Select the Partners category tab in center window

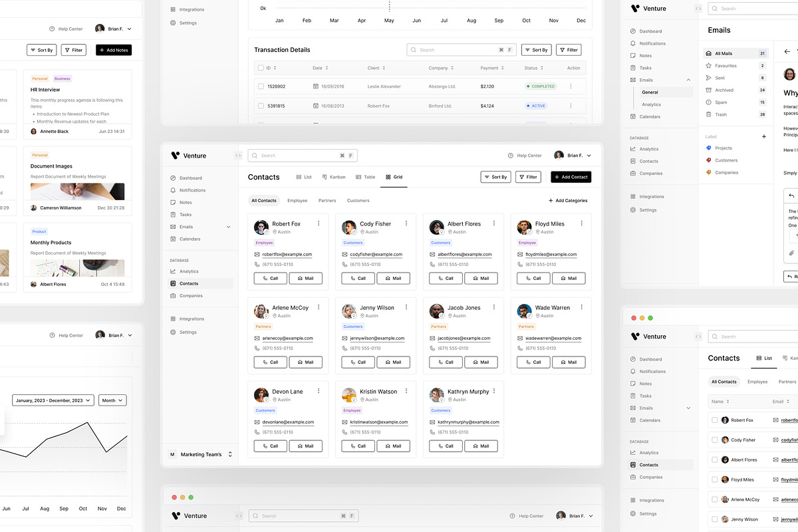click(327, 200)
